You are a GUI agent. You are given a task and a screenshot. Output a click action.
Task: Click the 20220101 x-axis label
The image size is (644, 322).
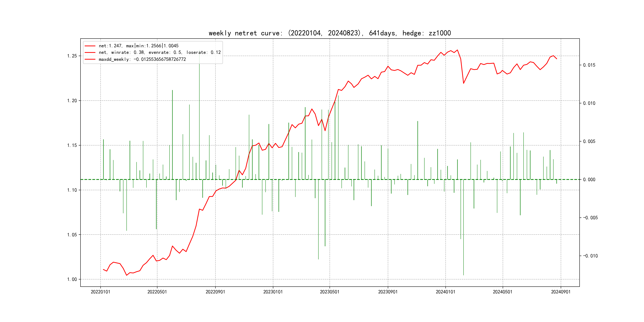pos(100,292)
